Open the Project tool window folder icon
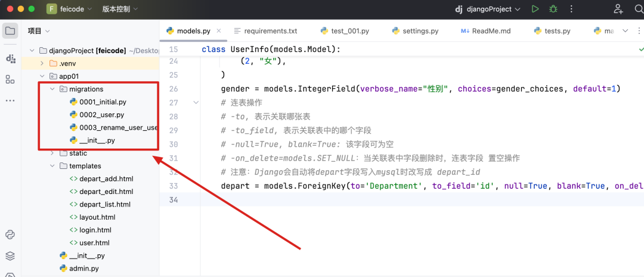Image resolution: width=644 pixels, height=277 pixels. (10, 31)
